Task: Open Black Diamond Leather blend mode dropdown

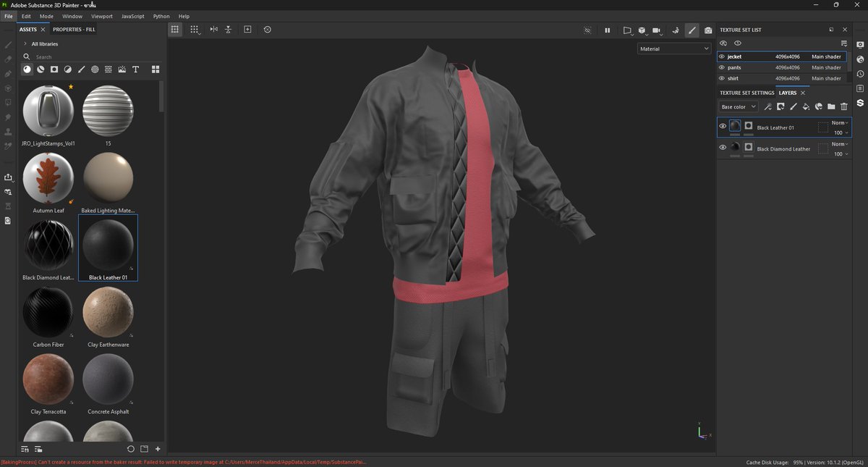Action: pyautogui.click(x=841, y=144)
